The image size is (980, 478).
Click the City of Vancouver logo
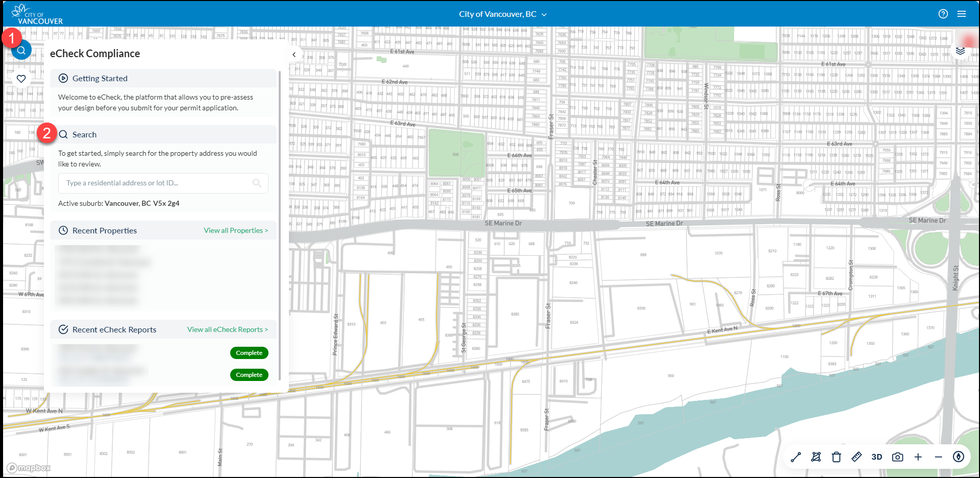click(37, 14)
